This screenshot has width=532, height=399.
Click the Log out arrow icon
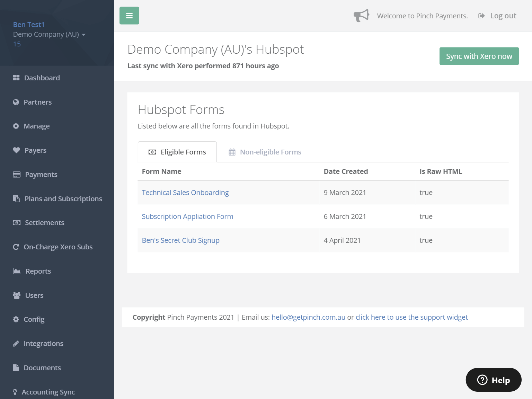tap(481, 16)
